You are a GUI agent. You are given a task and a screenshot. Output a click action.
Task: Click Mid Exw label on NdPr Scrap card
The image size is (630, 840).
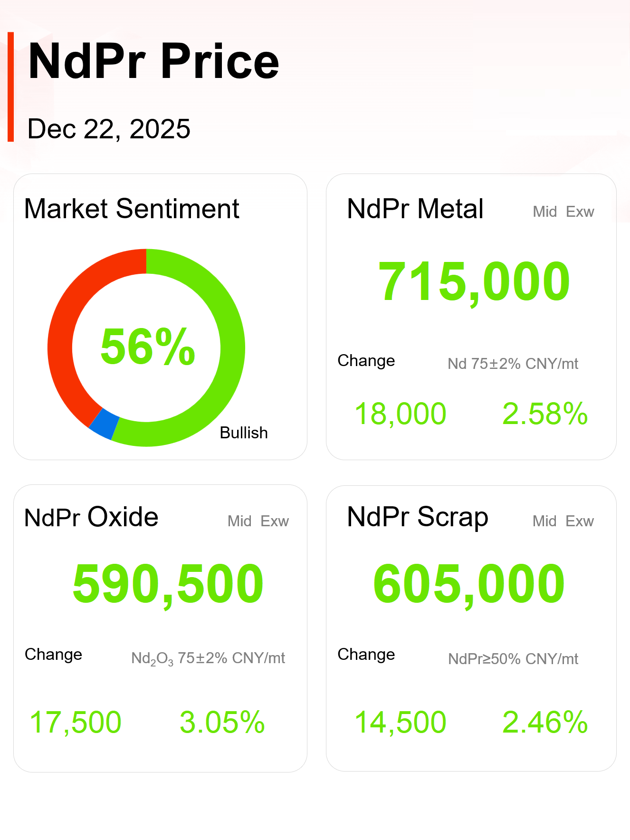(x=563, y=521)
